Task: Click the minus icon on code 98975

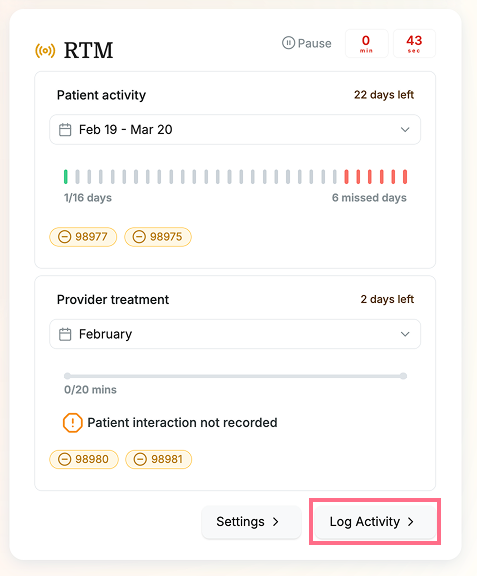Action: [139, 237]
